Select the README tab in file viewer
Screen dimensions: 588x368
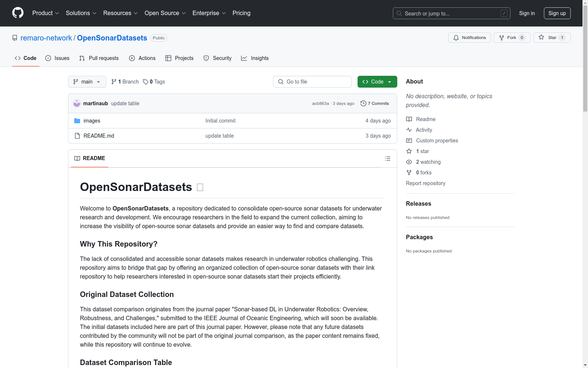(90, 158)
